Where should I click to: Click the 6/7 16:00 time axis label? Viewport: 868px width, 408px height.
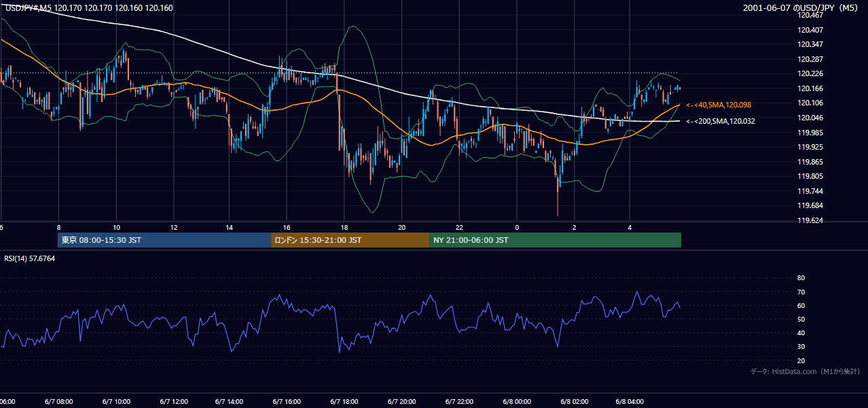pos(286,402)
